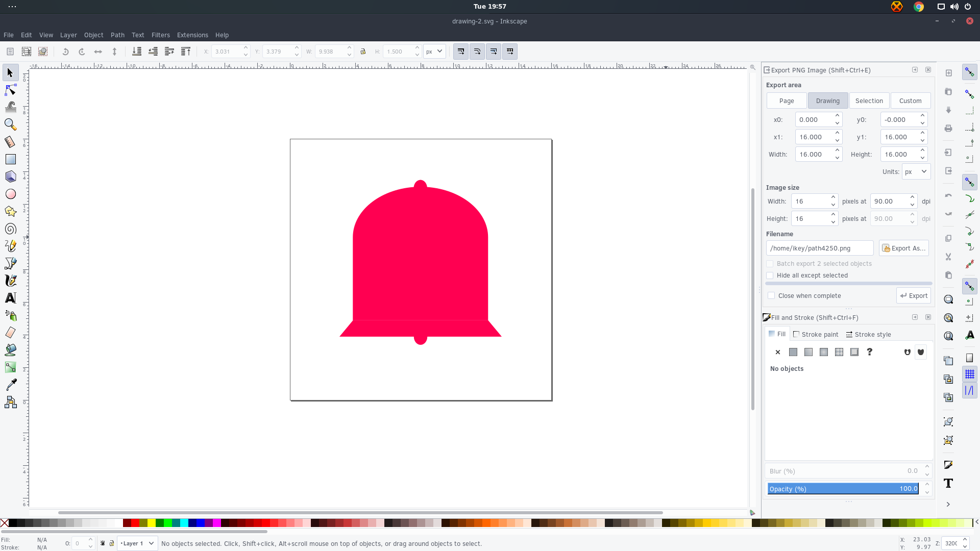Select the Calligraphy tool
This screenshot has width=980, height=551.
tap(10, 281)
